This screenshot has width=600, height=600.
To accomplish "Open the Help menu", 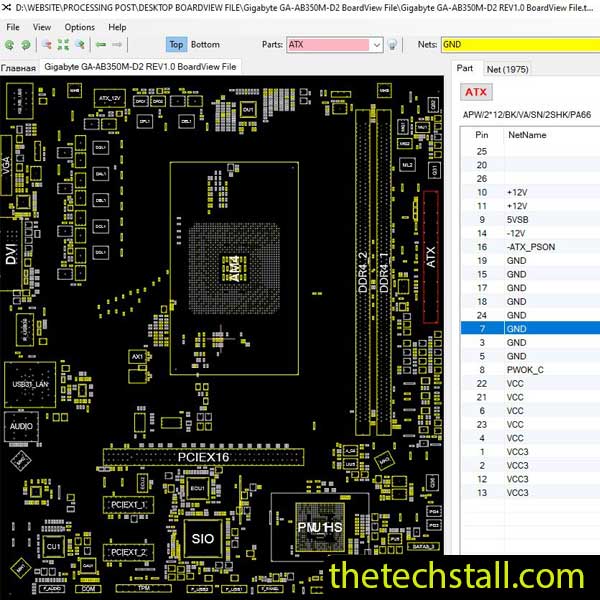I will [117, 27].
